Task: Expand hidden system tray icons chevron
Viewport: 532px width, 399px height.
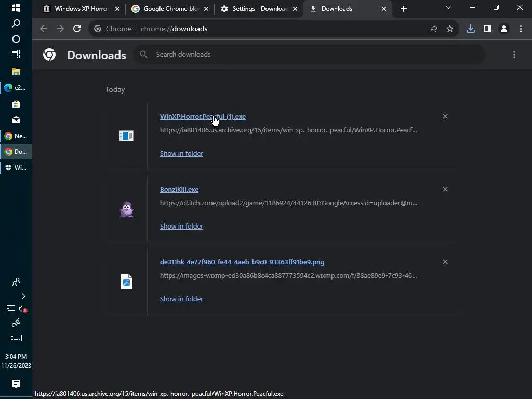Action: pos(23,296)
